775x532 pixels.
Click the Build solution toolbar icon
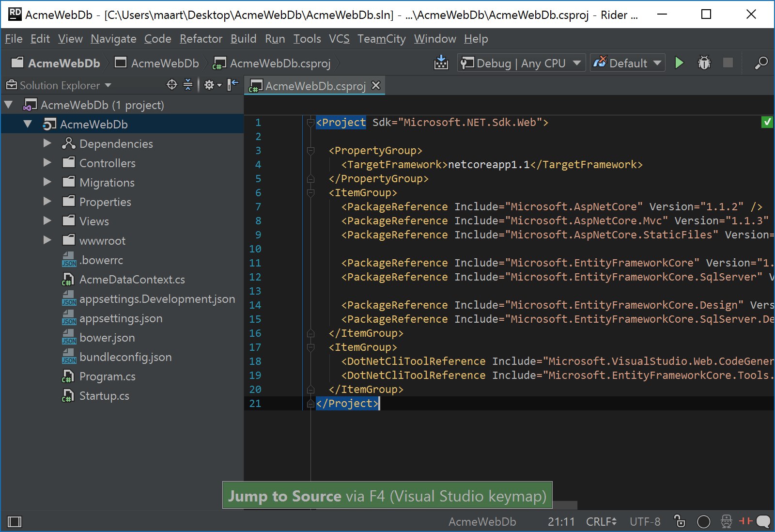pyautogui.click(x=441, y=63)
